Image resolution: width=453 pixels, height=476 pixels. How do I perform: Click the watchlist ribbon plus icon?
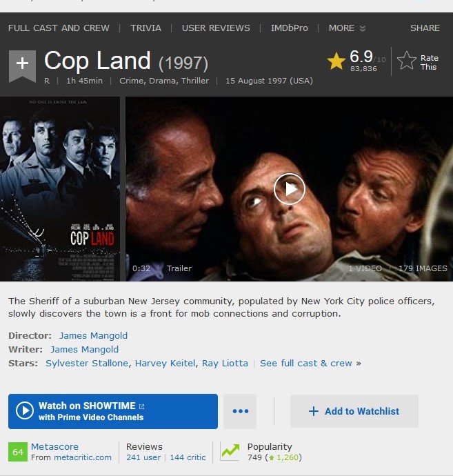pyautogui.click(x=23, y=66)
